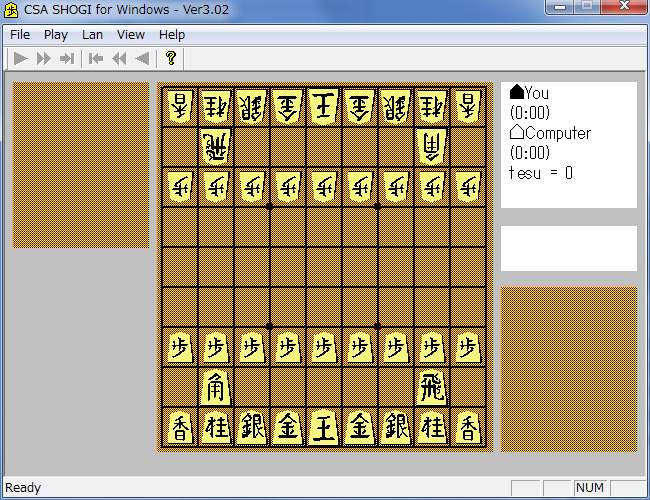Image resolution: width=650 pixels, height=500 pixels.
Task: Open the Lan menu
Action: pyautogui.click(x=92, y=35)
